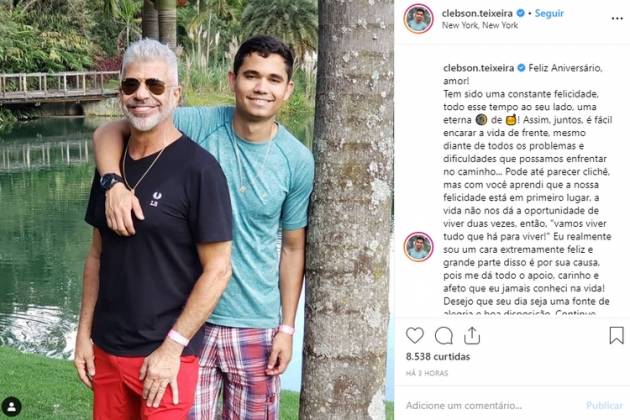Click the HÁ 3 HORAS timestamp

pyautogui.click(x=427, y=373)
